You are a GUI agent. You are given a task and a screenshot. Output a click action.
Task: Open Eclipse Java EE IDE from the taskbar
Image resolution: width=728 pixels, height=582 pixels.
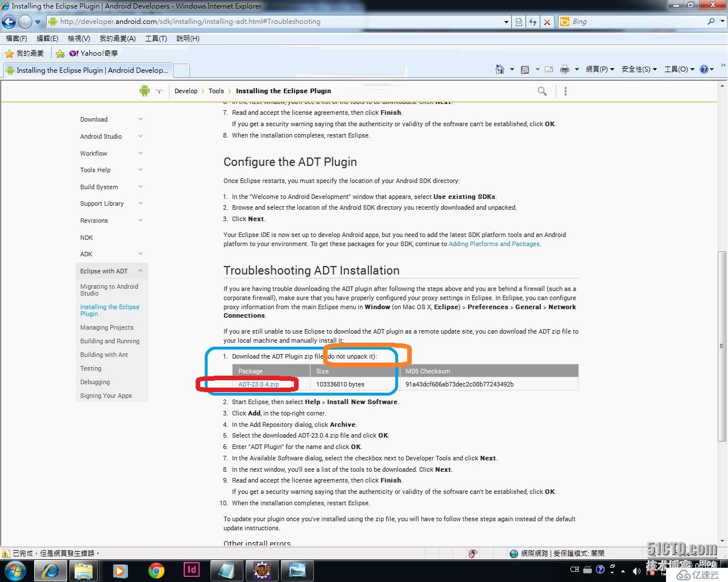coord(262,570)
